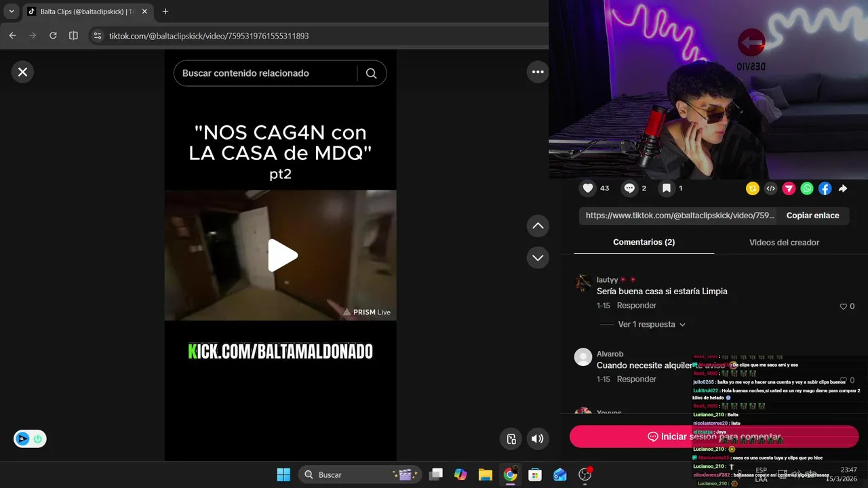View site information icon in address bar

98,36
